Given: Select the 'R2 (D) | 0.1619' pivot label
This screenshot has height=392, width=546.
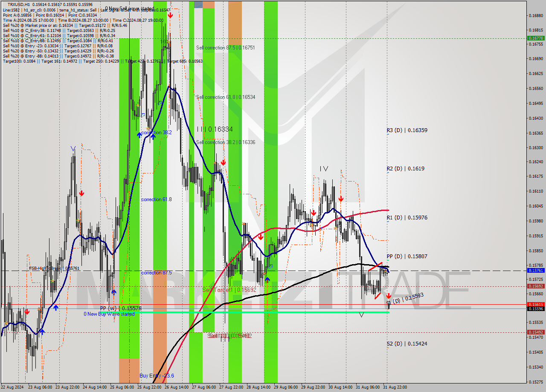Looking at the screenshot, I should pyautogui.click(x=406, y=169).
